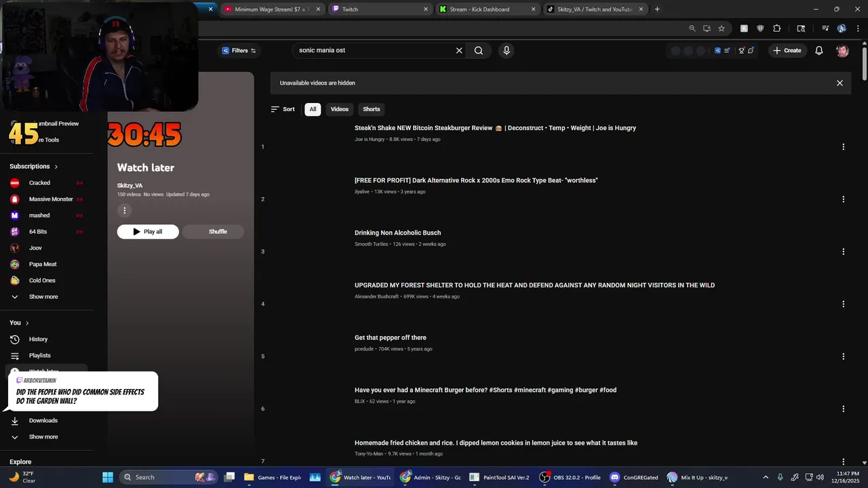The height and width of the screenshot is (488, 868).
Task: Click the chat bubble extension icon in header
Action: tap(751, 50)
